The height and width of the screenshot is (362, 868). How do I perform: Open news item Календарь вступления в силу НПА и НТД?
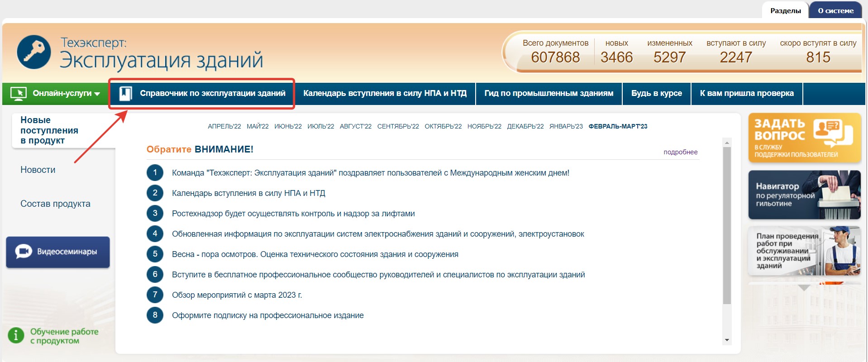pyautogui.click(x=248, y=193)
